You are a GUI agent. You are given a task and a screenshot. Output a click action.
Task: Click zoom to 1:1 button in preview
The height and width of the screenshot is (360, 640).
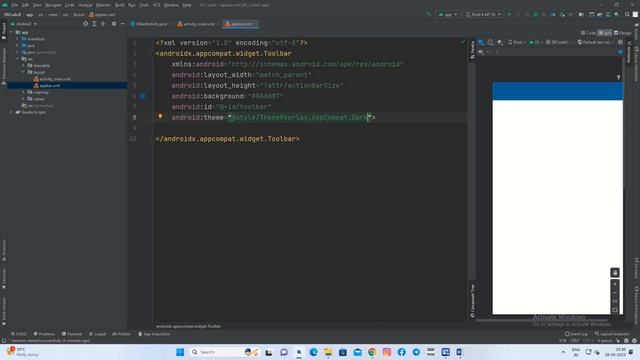click(615, 301)
